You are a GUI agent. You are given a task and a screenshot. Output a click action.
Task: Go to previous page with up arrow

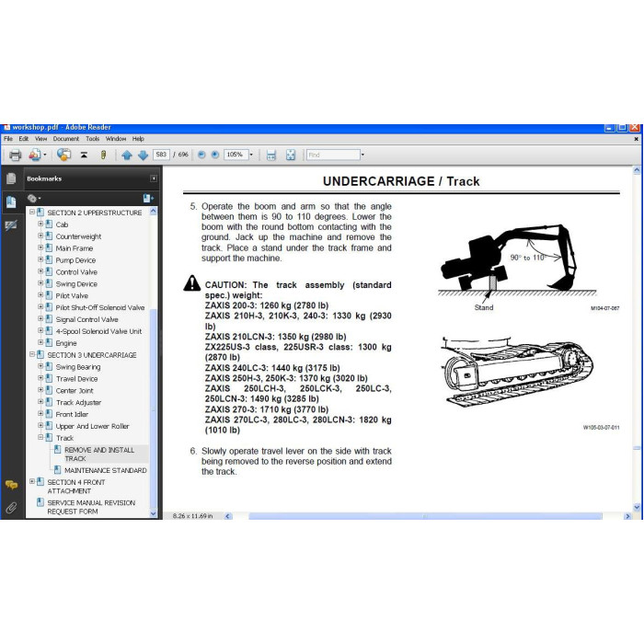[127, 155]
